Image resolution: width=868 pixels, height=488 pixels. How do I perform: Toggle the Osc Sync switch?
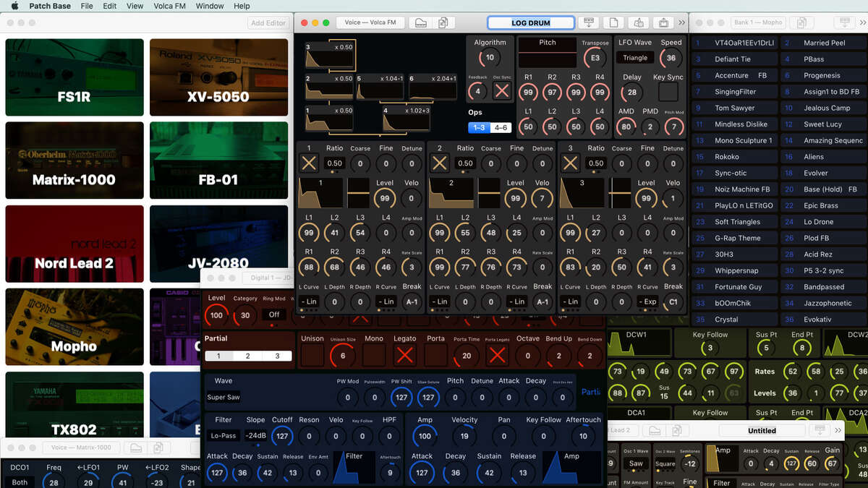pos(501,91)
